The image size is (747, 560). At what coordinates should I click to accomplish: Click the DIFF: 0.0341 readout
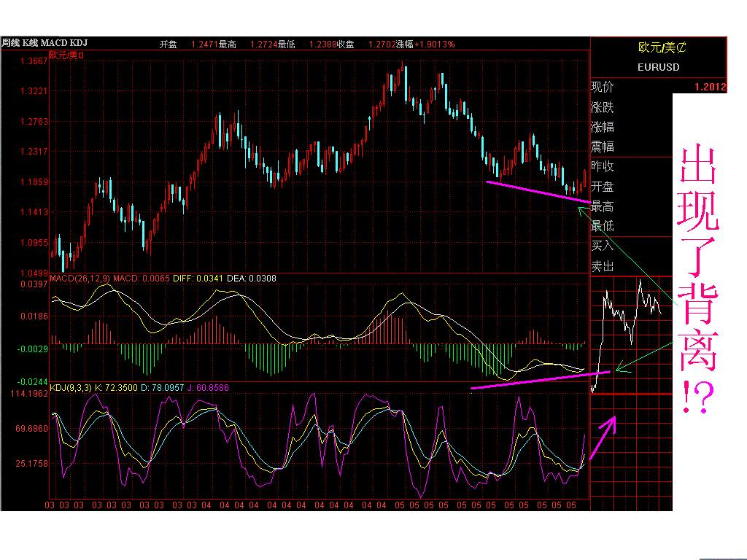click(x=198, y=278)
